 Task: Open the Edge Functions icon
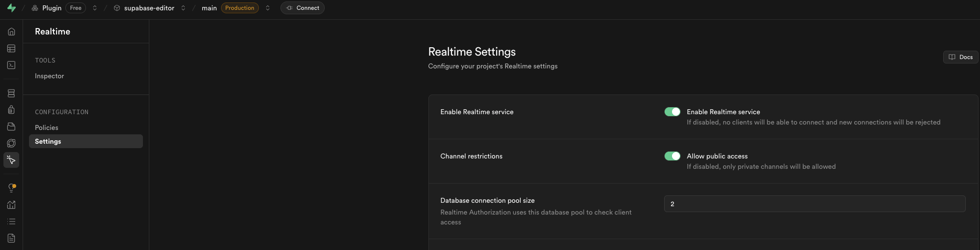(x=11, y=143)
